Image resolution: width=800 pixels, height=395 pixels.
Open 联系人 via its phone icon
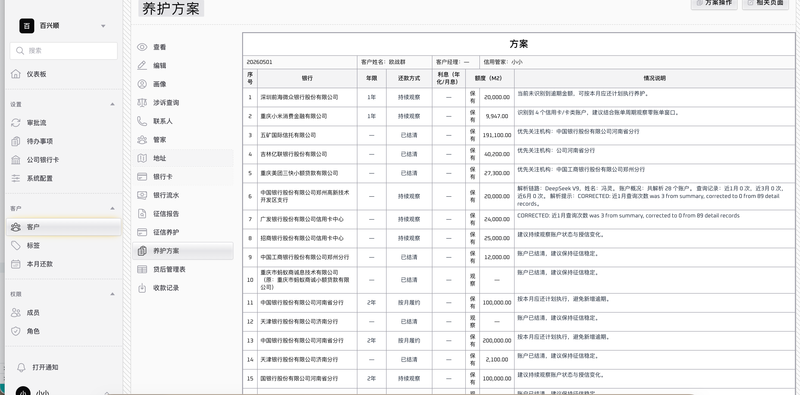pyautogui.click(x=142, y=121)
